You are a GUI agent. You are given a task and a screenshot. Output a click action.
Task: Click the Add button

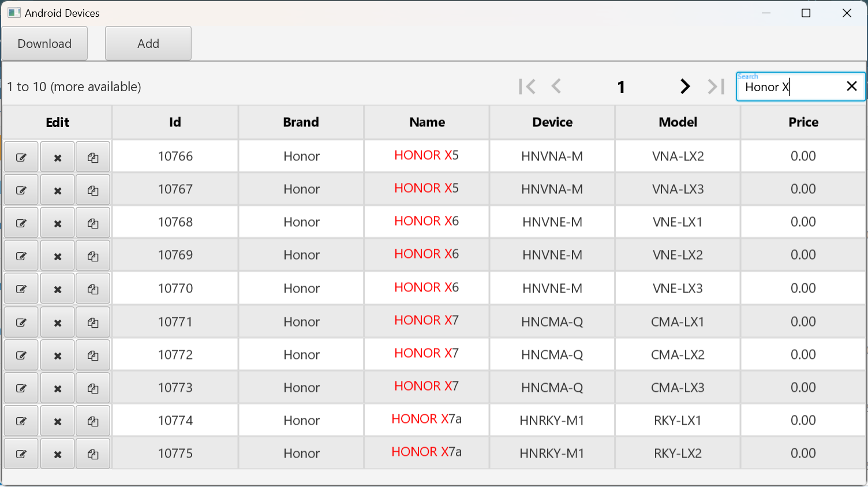(x=148, y=44)
